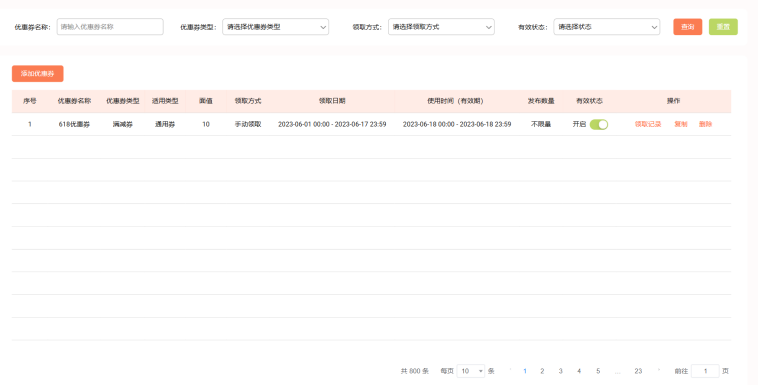Click the 通用券 cell
Viewport: 758px width, 385px height.
[165, 124]
